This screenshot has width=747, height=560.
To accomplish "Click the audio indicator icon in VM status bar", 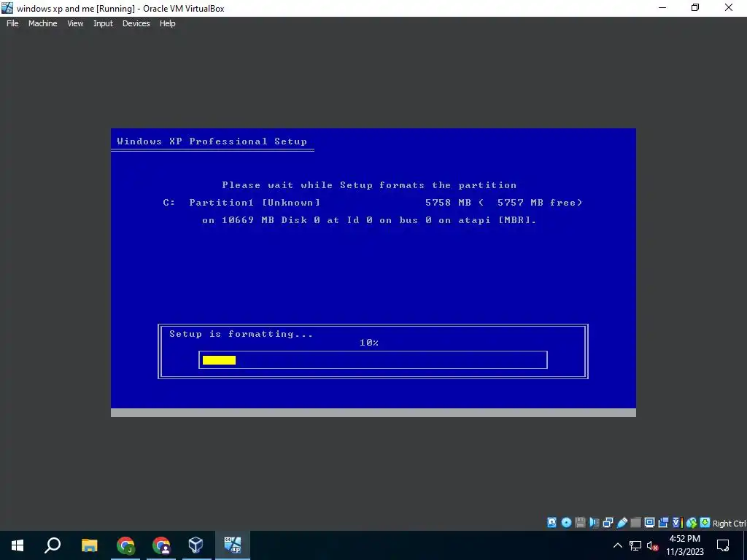I will pos(594,523).
